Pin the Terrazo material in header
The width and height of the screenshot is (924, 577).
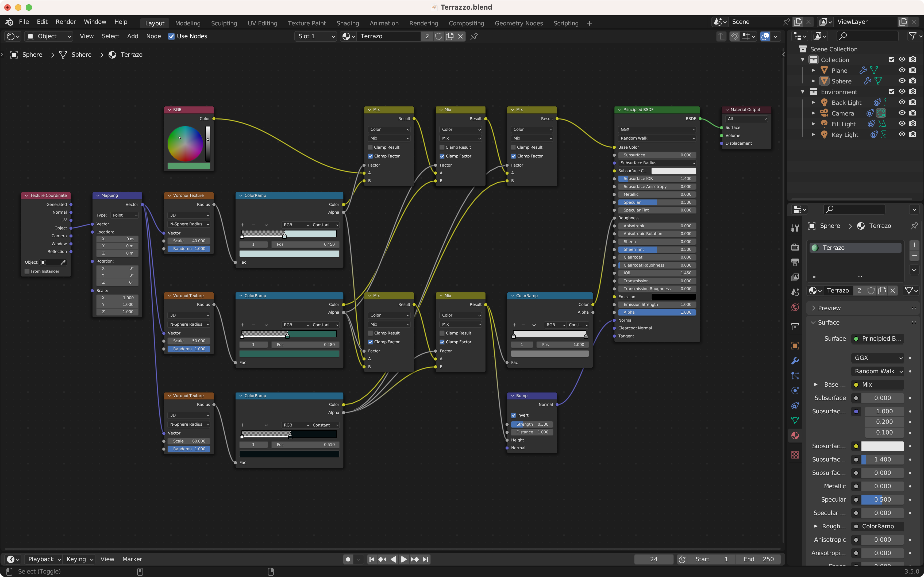(474, 36)
